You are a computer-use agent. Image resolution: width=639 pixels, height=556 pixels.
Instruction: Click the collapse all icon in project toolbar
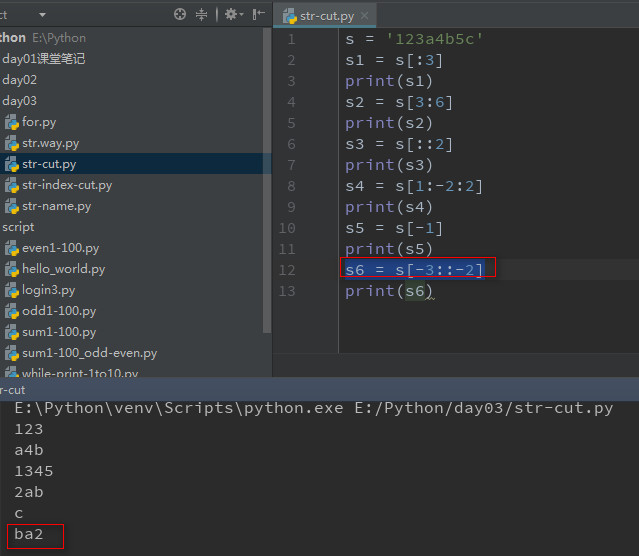point(201,15)
